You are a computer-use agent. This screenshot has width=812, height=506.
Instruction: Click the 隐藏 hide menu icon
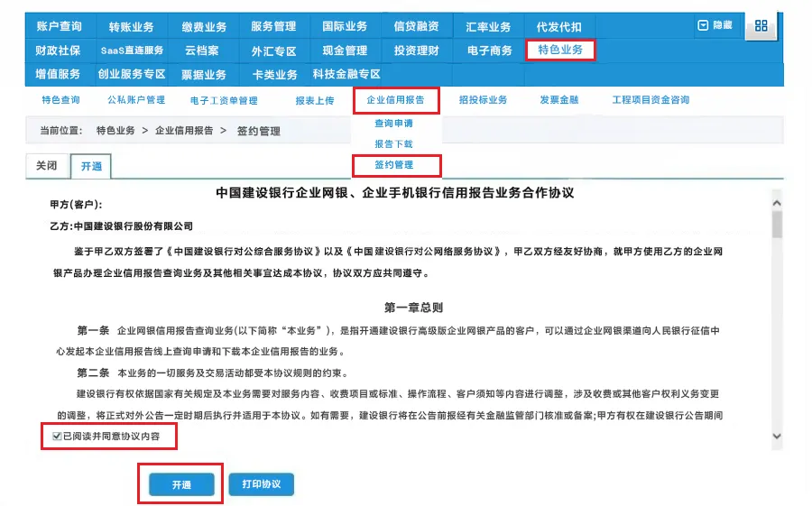pyautogui.click(x=703, y=25)
